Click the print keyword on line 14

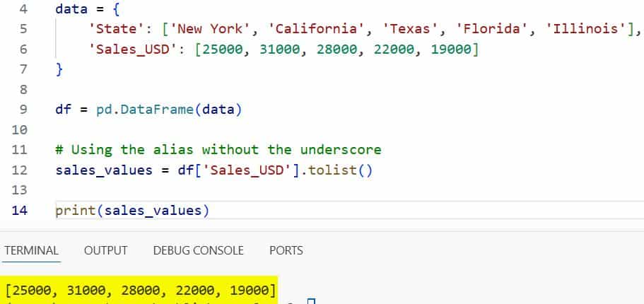pos(76,211)
